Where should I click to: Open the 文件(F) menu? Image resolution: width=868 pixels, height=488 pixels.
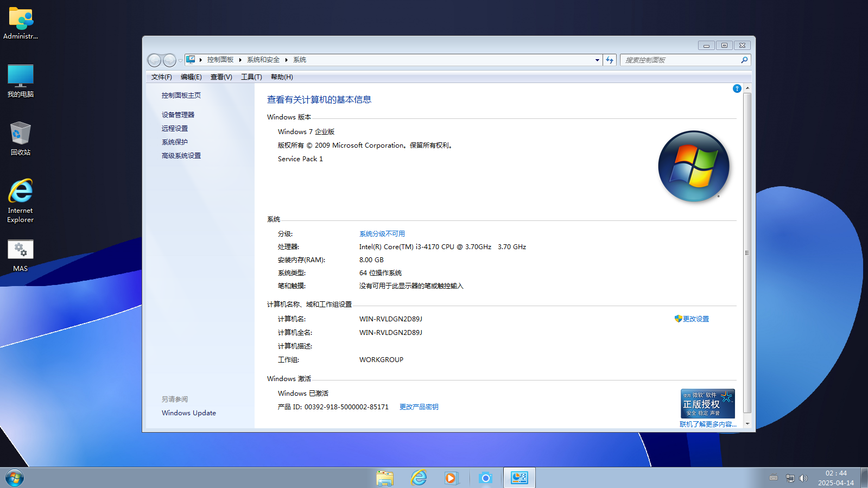click(162, 77)
